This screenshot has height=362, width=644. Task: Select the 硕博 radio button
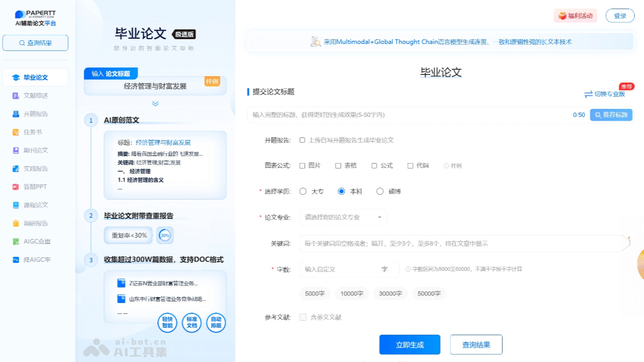click(380, 191)
